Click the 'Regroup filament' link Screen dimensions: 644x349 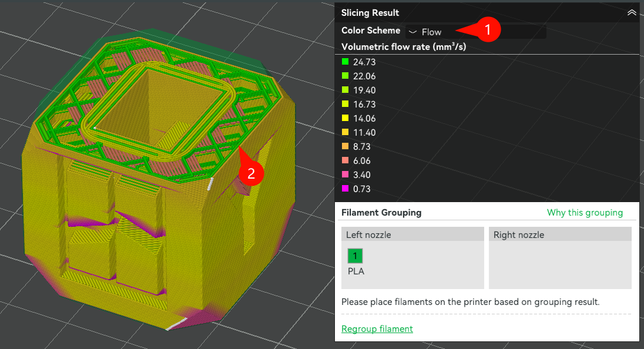(x=377, y=329)
